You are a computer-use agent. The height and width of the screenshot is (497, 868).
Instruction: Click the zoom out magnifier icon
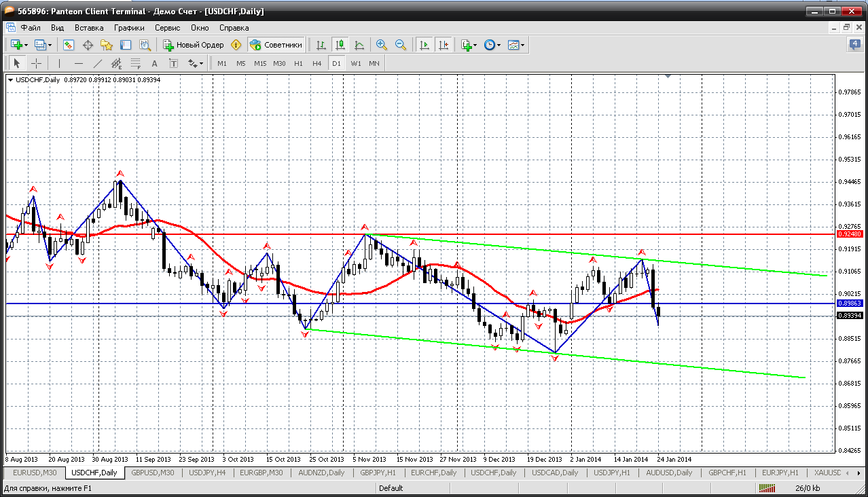point(401,45)
